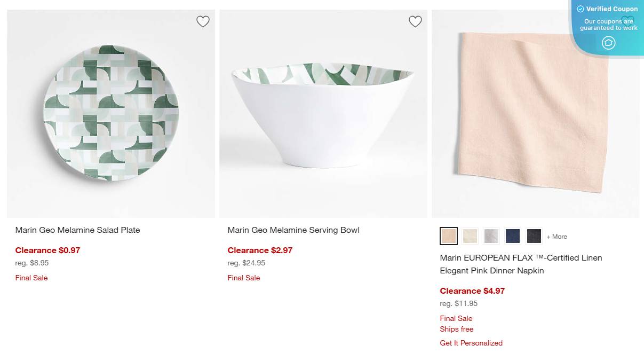Select the ivory color swatch for the napkin
644x361 pixels.
point(470,236)
